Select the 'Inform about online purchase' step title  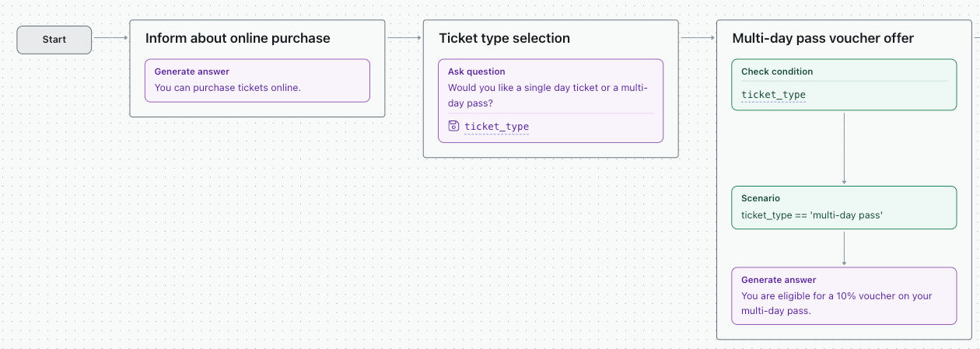(x=237, y=38)
